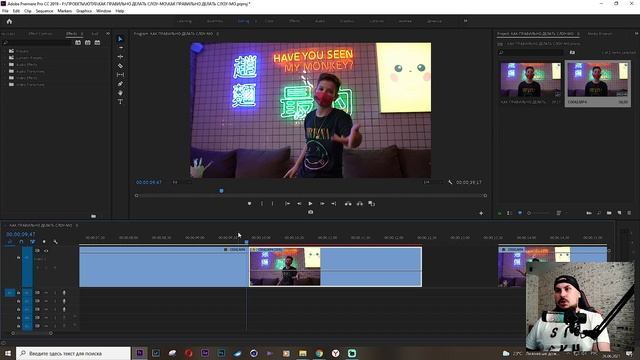Viewport: 640px width, 360px height.
Task: Toggle V1 track output eye
Action: point(46,251)
